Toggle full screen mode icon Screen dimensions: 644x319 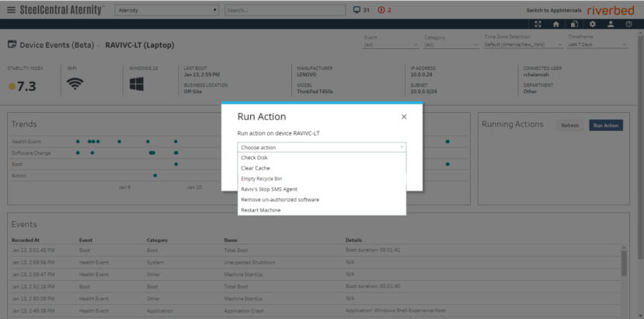click(x=538, y=24)
